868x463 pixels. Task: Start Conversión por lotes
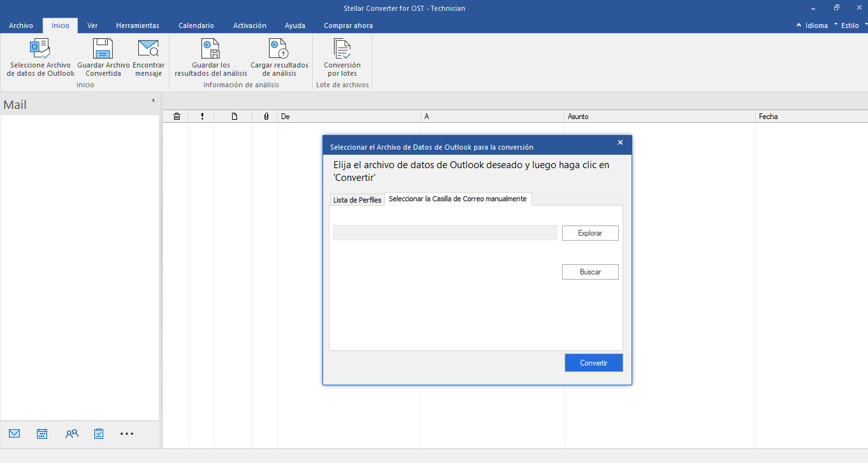[342, 49]
